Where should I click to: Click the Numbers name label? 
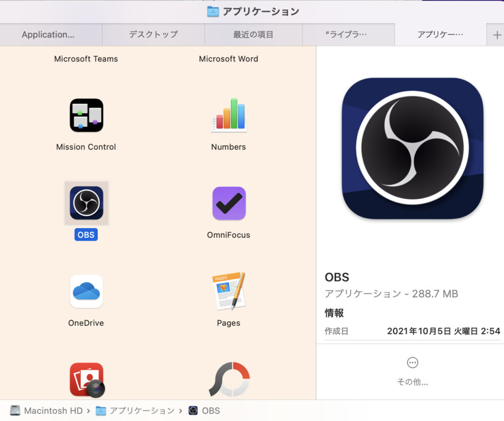point(228,147)
